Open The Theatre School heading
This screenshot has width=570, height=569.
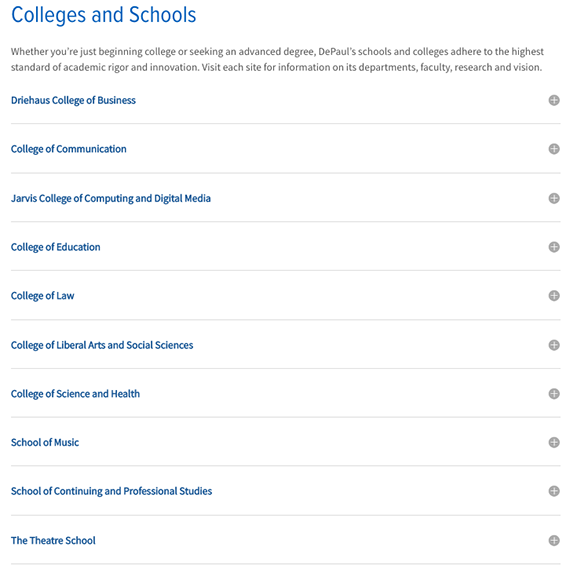click(x=53, y=541)
